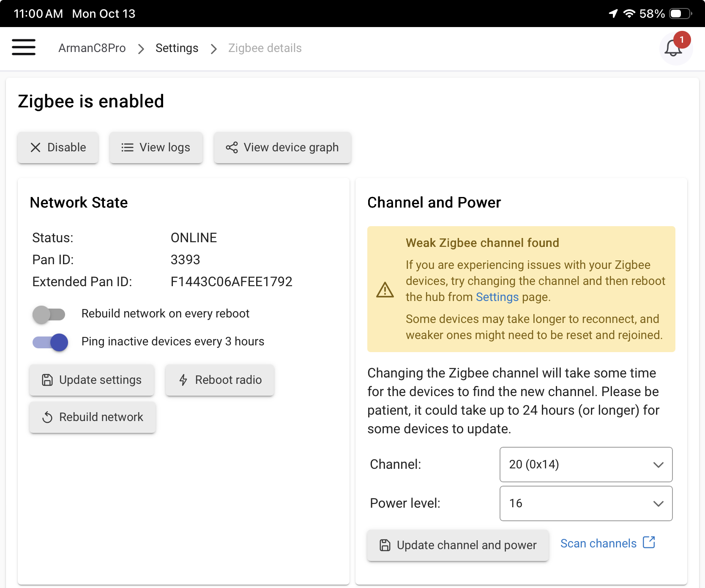Click the warning triangle icon in alert
The image size is (705, 588).
click(385, 290)
